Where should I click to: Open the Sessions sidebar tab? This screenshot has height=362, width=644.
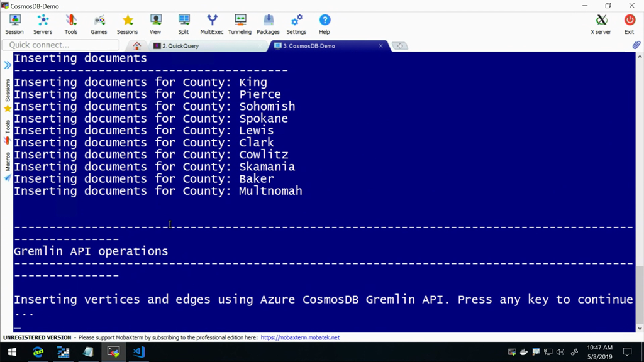tap(8, 96)
